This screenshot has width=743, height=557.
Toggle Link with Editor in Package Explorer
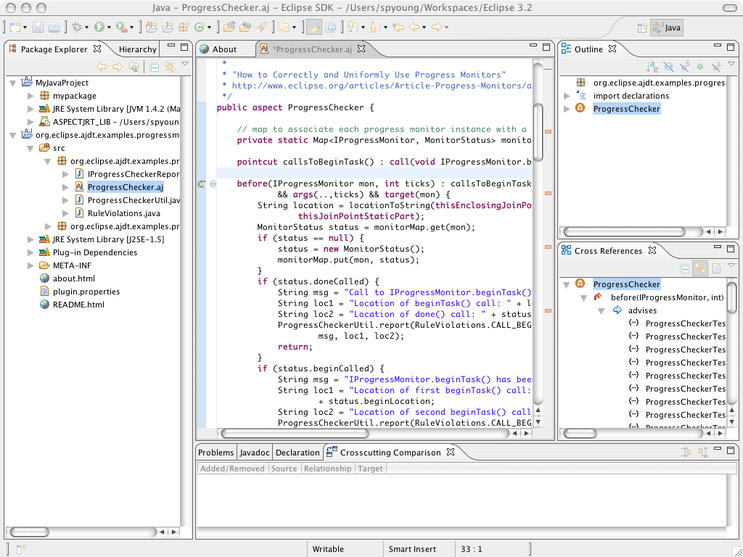point(170,67)
